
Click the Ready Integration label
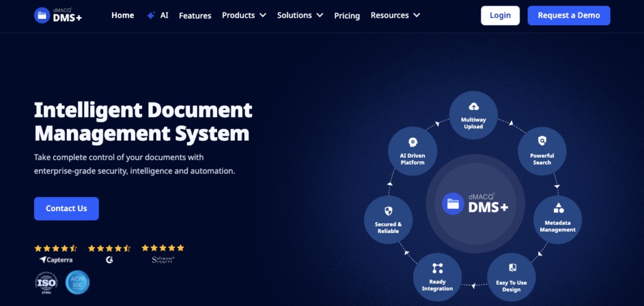pyautogui.click(x=438, y=285)
